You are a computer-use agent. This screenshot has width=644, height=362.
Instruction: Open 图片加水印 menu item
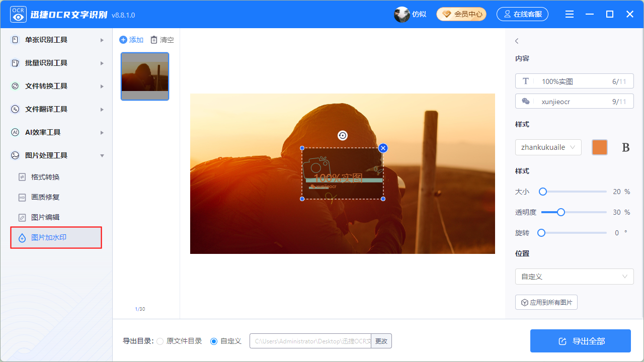(x=56, y=237)
